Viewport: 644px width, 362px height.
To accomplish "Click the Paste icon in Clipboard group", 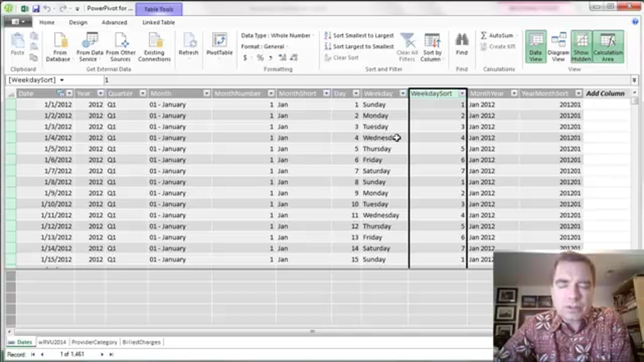I will pyautogui.click(x=17, y=44).
